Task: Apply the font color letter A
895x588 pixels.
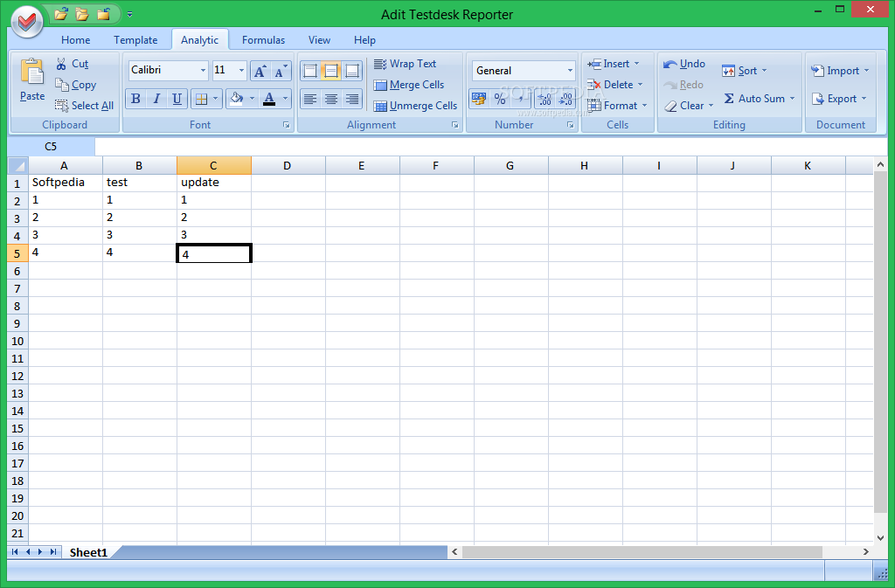Action: tap(269, 99)
